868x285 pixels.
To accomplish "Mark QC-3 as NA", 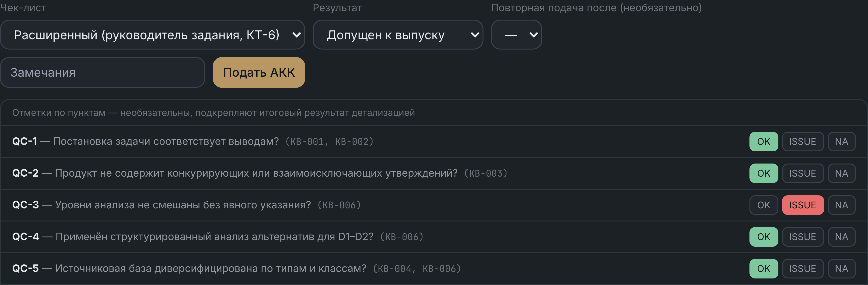I will click(841, 205).
